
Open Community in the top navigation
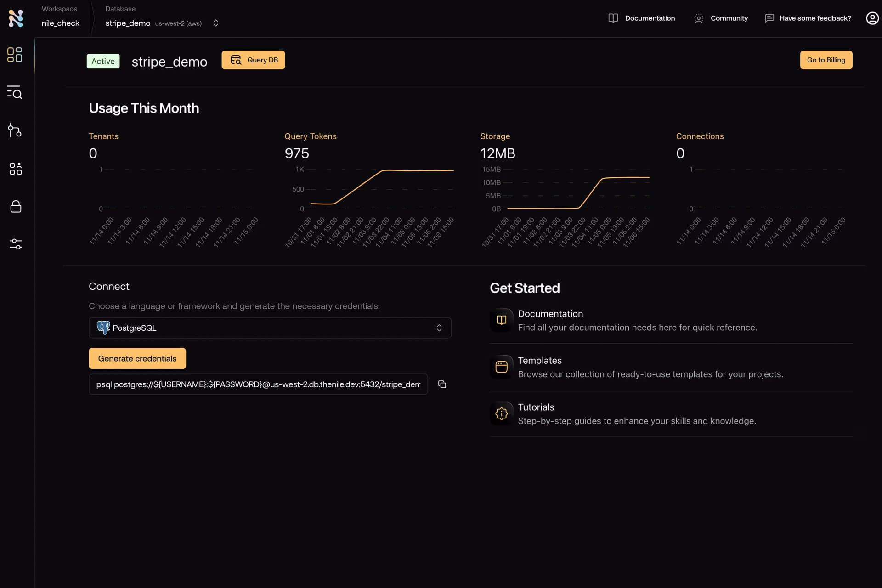click(x=721, y=18)
